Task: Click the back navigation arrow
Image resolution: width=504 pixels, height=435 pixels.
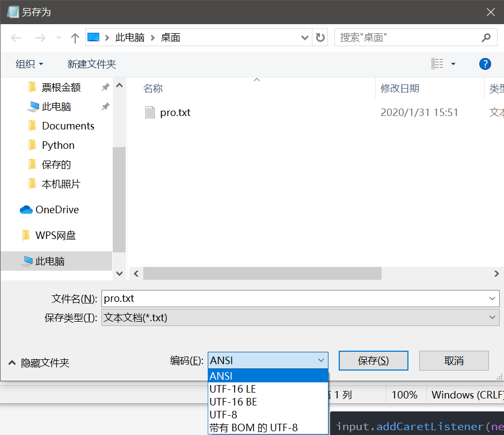Action: 16,38
